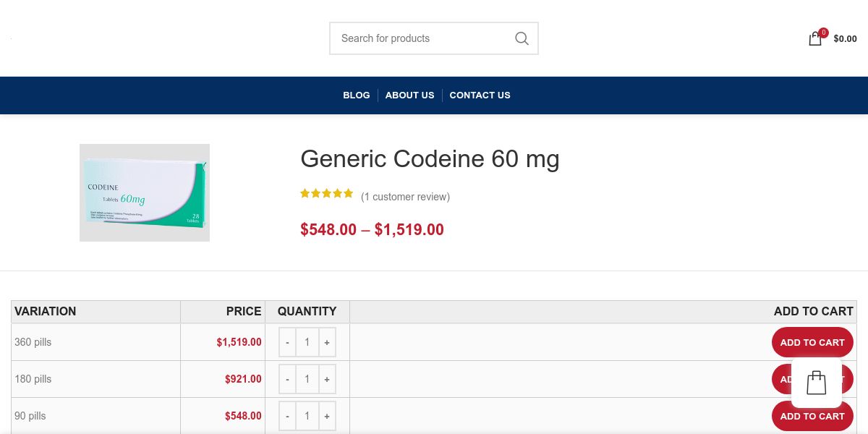Open the floating shopping bag widget
This screenshot has height=434, width=868.
816,383
